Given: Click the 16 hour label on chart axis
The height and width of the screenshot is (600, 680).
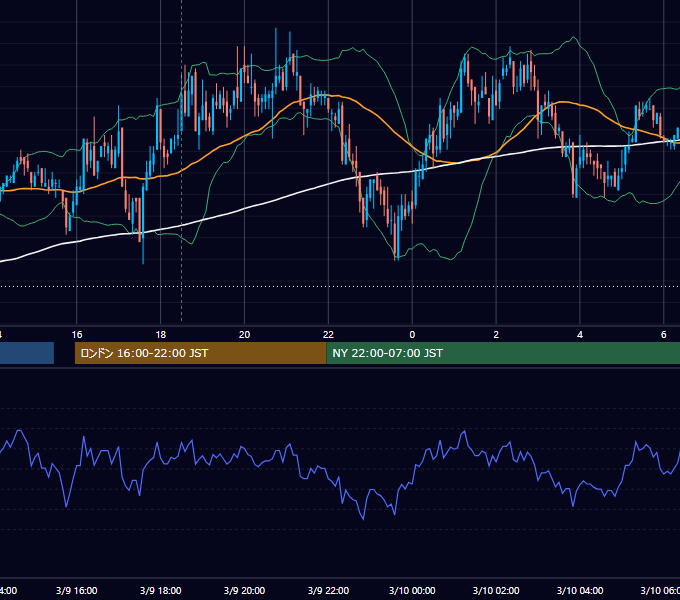Looking at the screenshot, I should coord(77,335).
